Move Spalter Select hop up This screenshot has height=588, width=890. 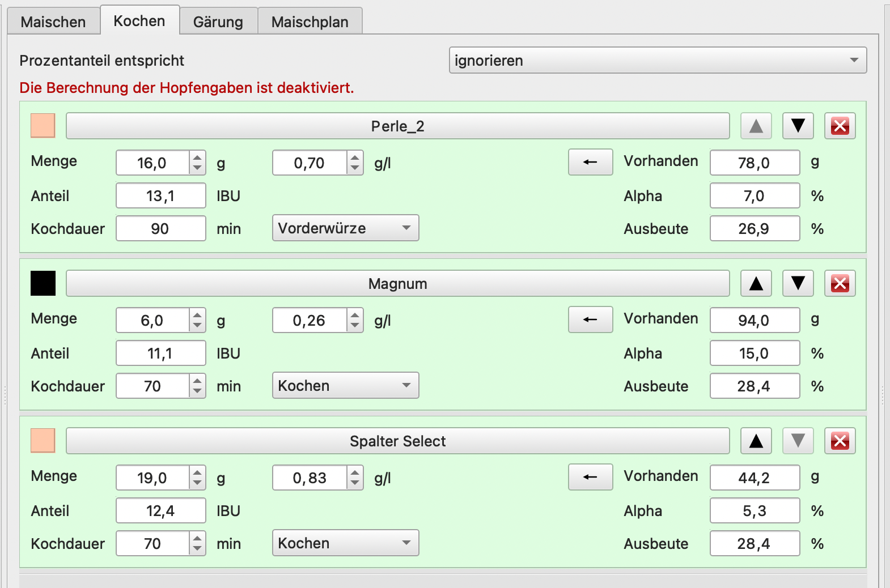[x=756, y=441]
